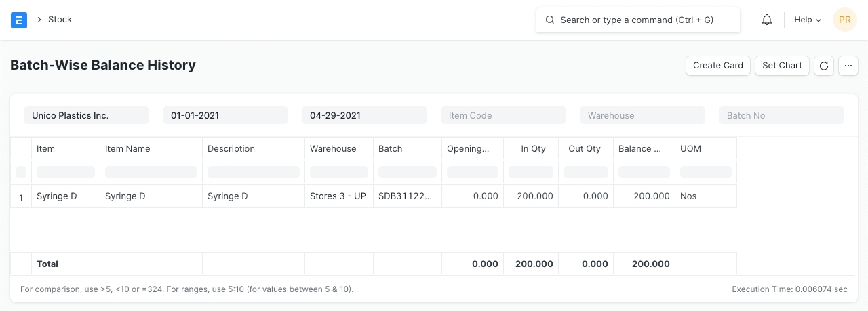Toggle the select-all rows checkbox
Viewport: 868px width, 311px height.
(21, 172)
